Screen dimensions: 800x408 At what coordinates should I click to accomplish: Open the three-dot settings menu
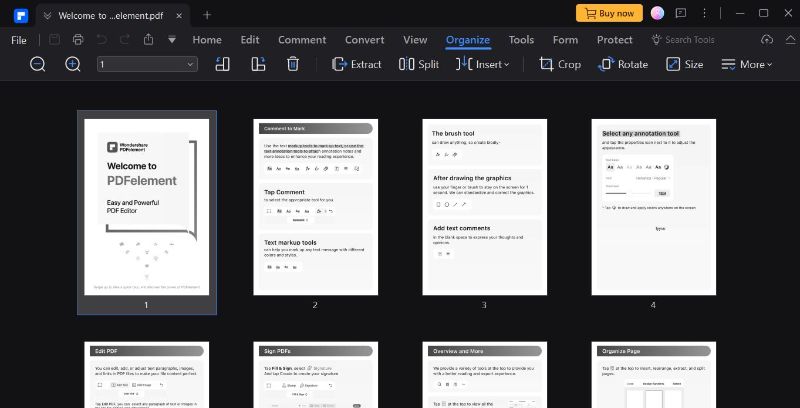tap(705, 13)
